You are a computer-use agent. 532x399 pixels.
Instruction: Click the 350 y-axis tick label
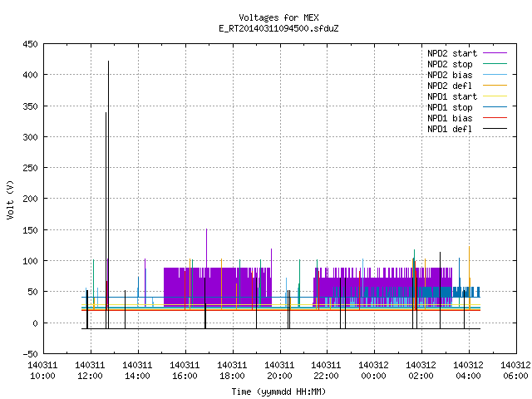pyautogui.click(x=30, y=106)
